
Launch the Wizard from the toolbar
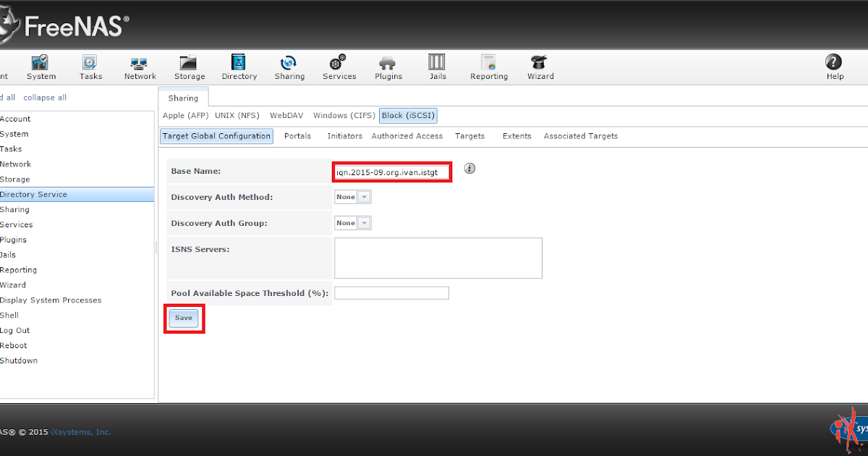click(x=540, y=67)
